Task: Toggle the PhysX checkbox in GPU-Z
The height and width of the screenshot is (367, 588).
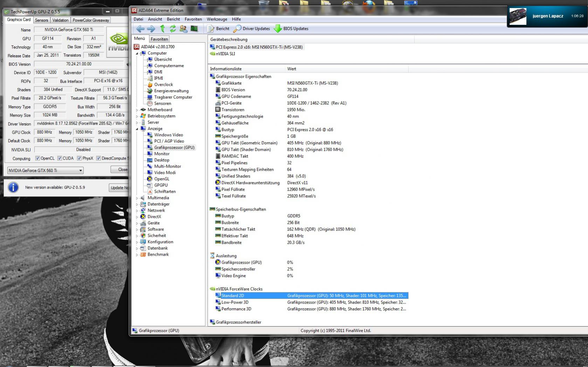Action: [x=79, y=158]
